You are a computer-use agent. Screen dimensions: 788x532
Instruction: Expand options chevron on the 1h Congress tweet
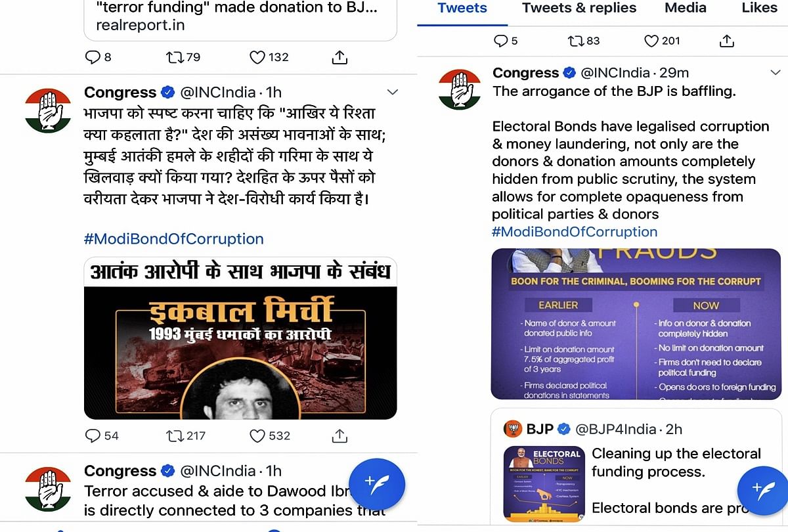pyautogui.click(x=392, y=92)
